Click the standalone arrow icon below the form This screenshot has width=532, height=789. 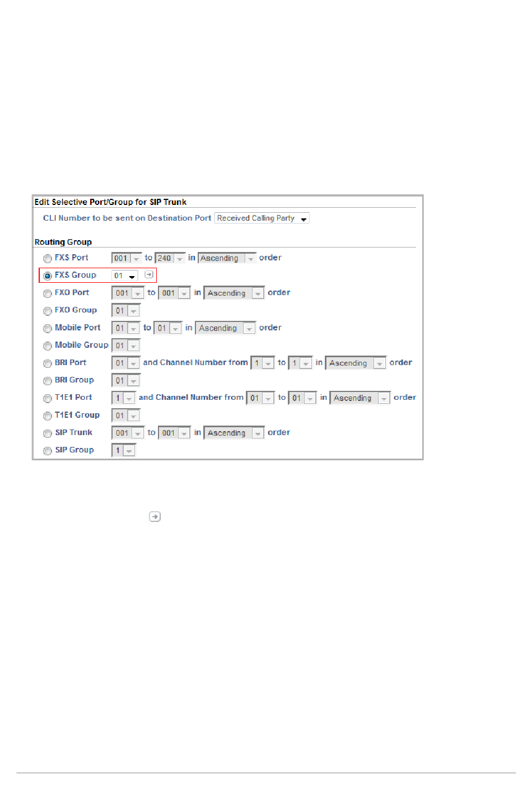coord(155,516)
